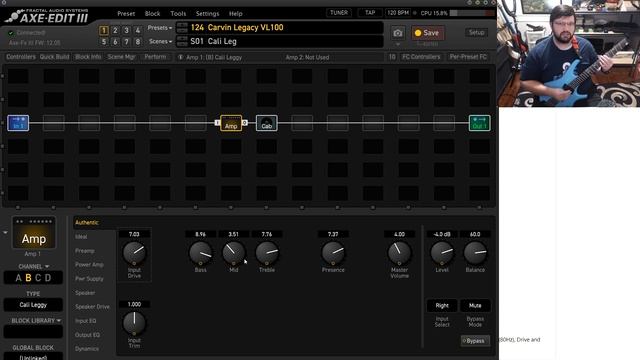640x360 pixels.
Task: Click the In 1 input block
Action: tap(18, 123)
